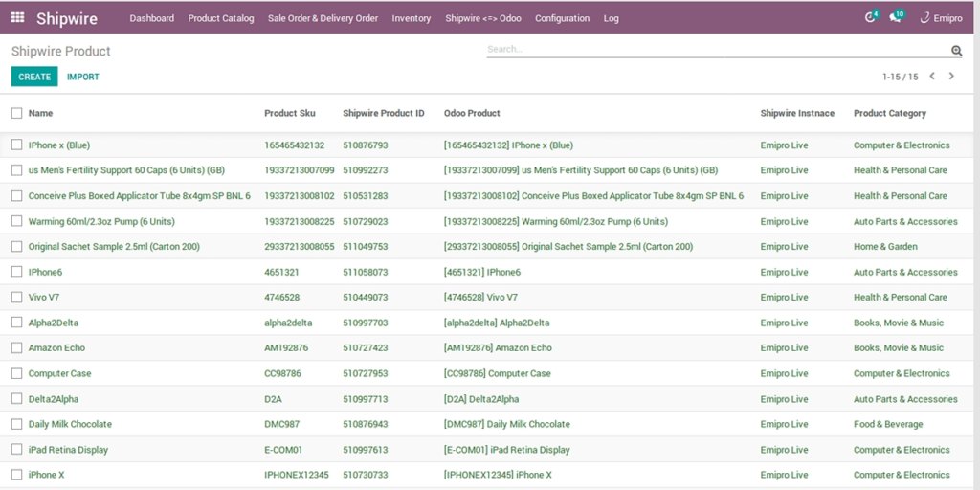
Task: Open the Product Catalog menu
Action: (221, 18)
